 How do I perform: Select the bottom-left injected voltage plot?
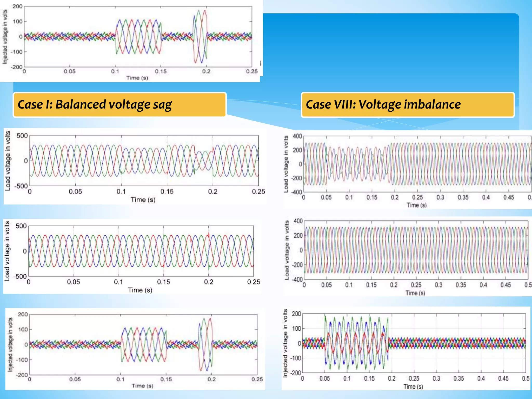click(143, 344)
